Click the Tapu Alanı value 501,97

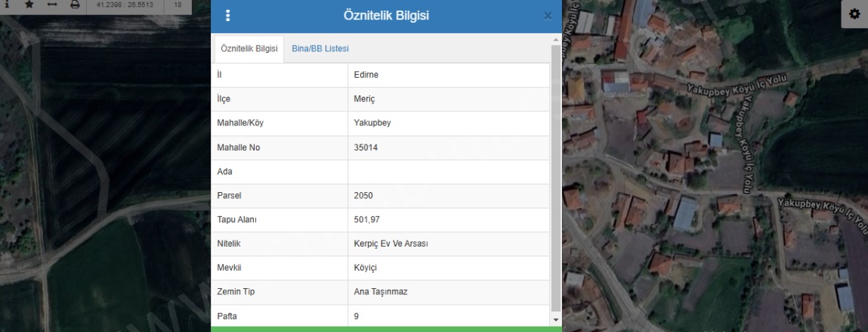click(366, 219)
